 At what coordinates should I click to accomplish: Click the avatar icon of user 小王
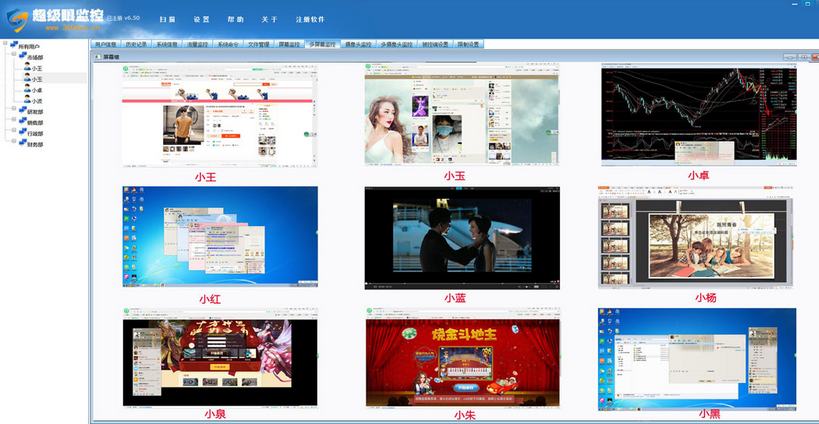coord(27,67)
